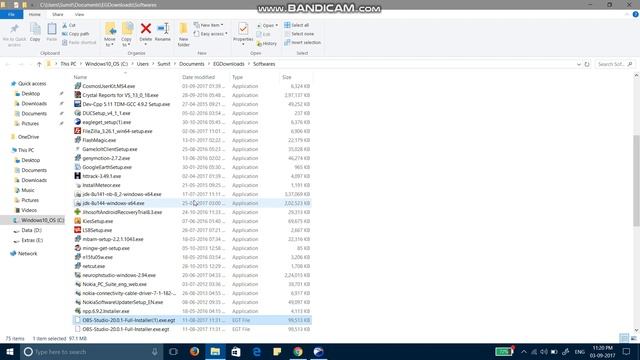Select Quick access in navigation pane

coord(32,84)
